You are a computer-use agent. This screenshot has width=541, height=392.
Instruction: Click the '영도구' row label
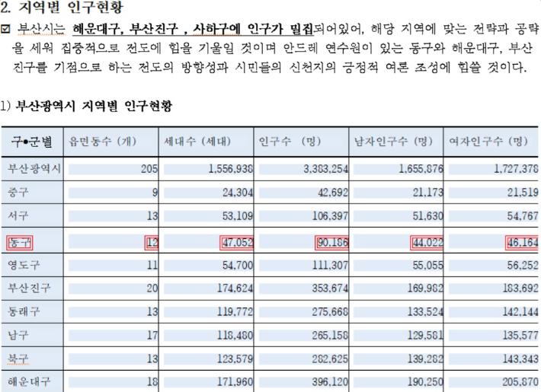(x=24, y=265)
